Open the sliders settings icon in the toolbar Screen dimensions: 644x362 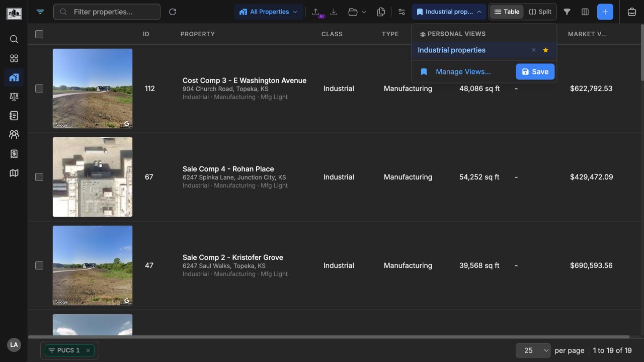pyautogui.click(x=401, y=12)
